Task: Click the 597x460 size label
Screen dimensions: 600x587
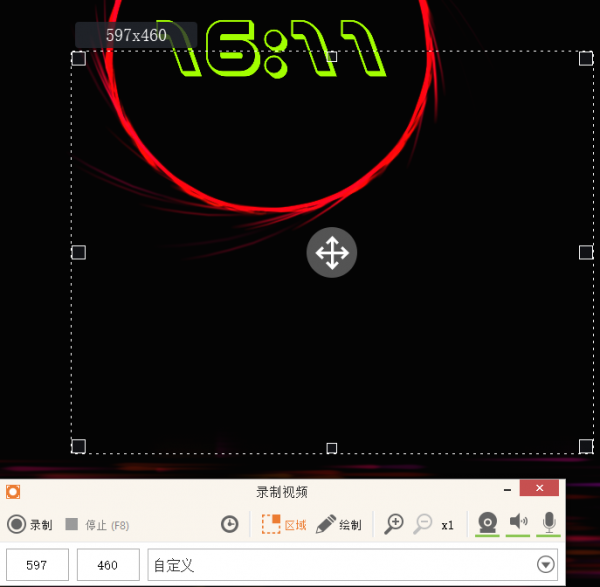Action: tap(136, 35)
